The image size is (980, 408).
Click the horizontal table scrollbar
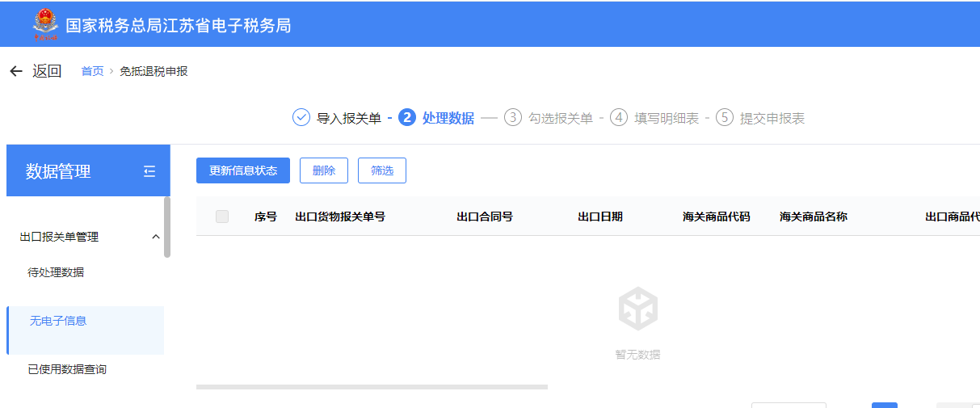click(372, 387)
